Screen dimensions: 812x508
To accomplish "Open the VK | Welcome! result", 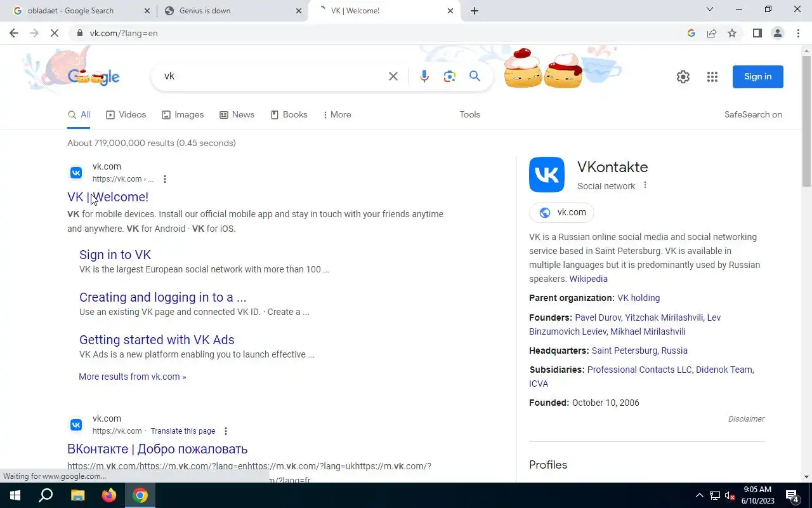I will pos(108,197).
